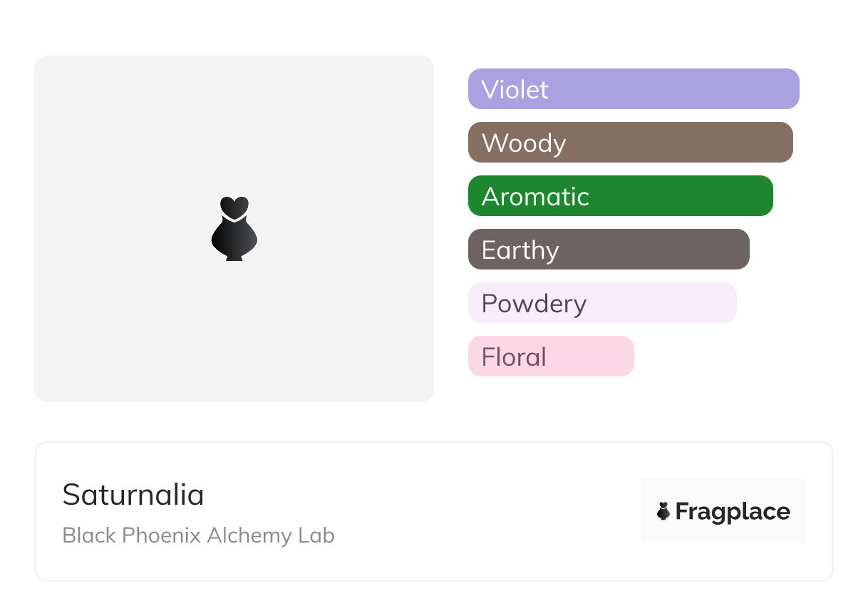
Task: Click the "Floral" text label
Action: 514,357
